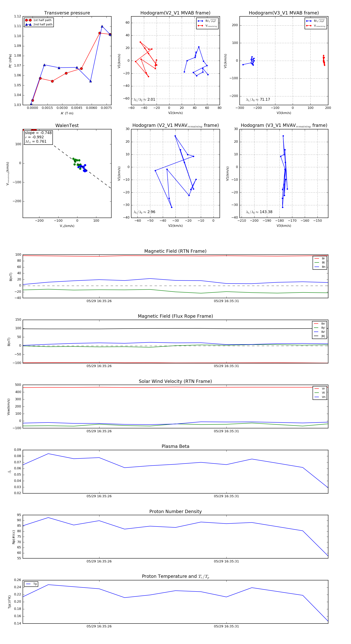The height and width of the screenshot is (644, 351).
Task: Click the A' (T·m) x-axis label
Action: [67, 113]
